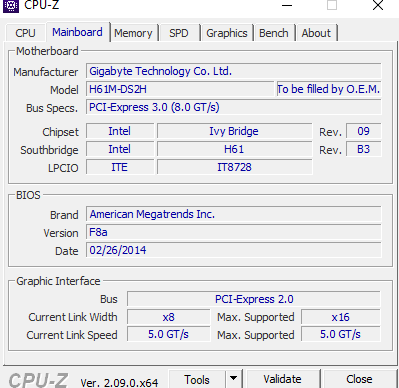Click the x8 current link width value
The width and height of the screenshot is (399, 388).
click(x=169, y=317)
